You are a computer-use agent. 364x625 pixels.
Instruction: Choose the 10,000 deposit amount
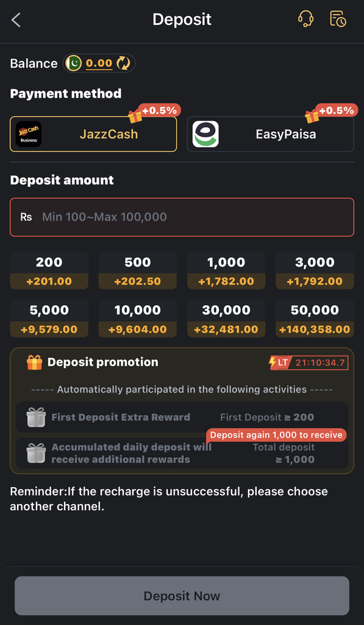(138, 318)
